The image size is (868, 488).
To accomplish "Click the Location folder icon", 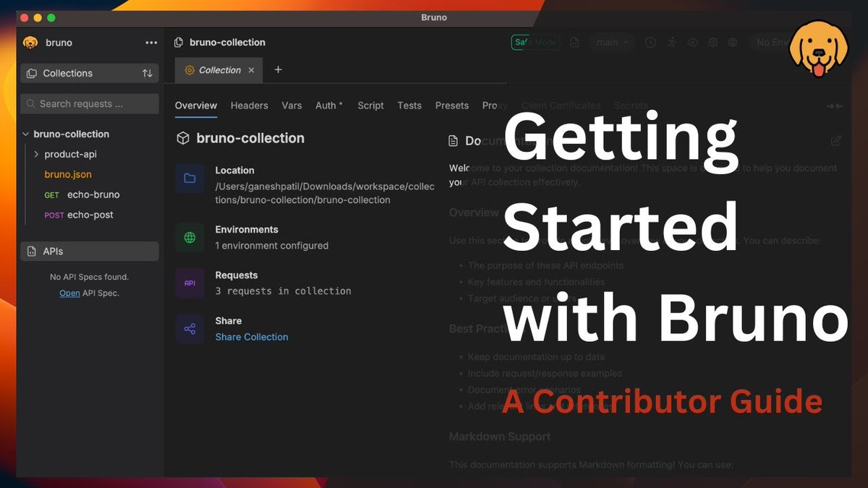I will pos(190,178).
